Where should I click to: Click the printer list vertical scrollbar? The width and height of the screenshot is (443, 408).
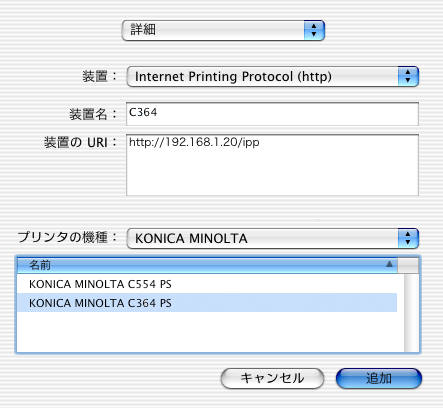pos(412,313)
